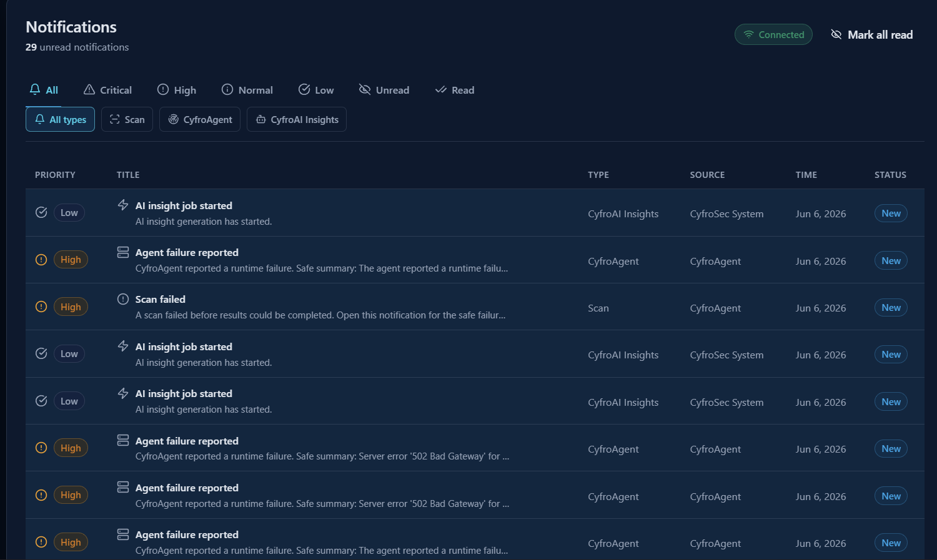Image resolution: width=937 pixels, height=560 pixels.
Task: Click the Low badge in the topmost notification row
Action: 69,212
